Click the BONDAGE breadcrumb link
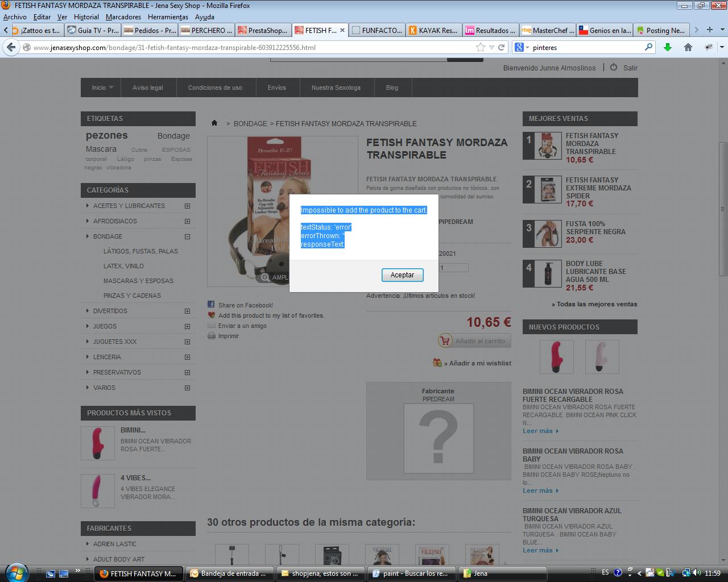Viewport: 728px width, 582px height. click(x=250, y=123)
